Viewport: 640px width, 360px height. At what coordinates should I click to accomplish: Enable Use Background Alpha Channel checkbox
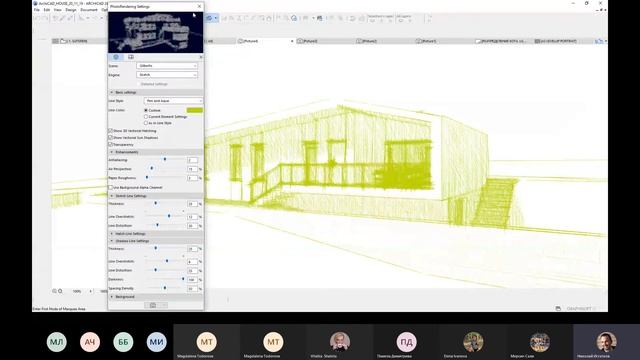coord(111,187)
